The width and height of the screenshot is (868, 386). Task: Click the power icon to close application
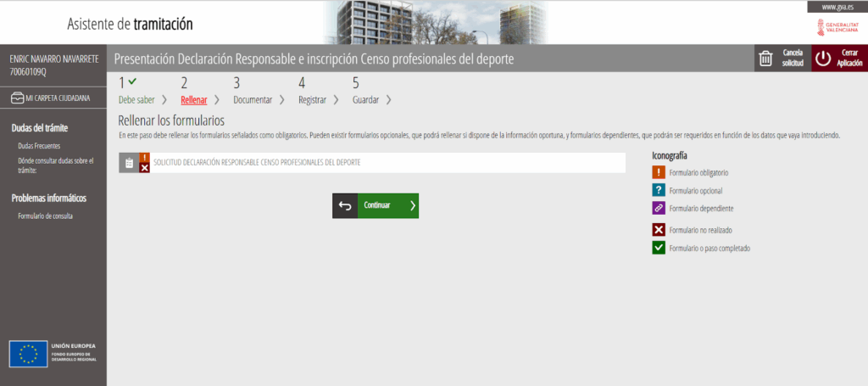point(823,59)
